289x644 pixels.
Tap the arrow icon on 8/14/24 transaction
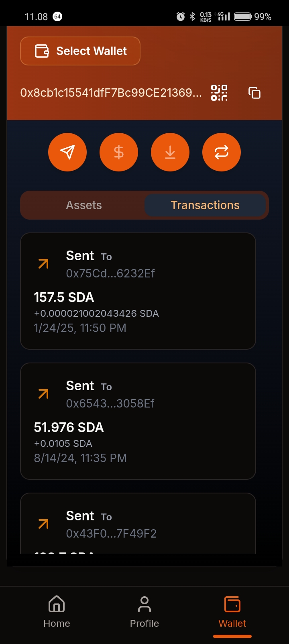43,394
